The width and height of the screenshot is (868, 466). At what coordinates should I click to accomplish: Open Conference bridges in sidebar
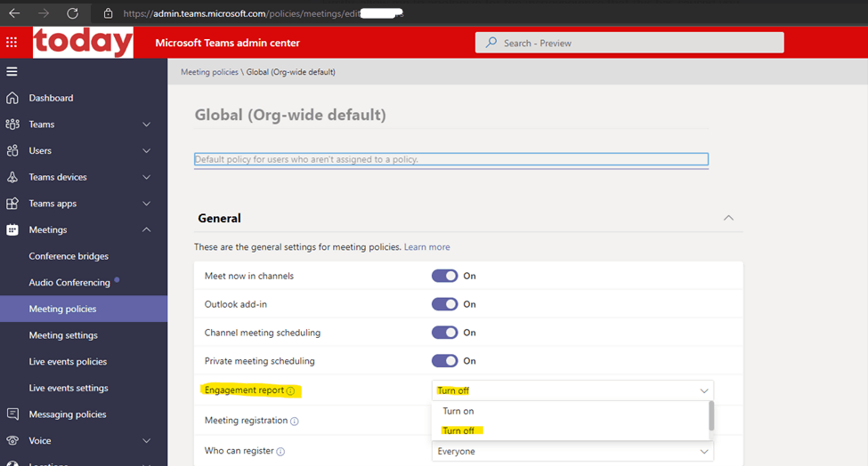tap(69, 256)
